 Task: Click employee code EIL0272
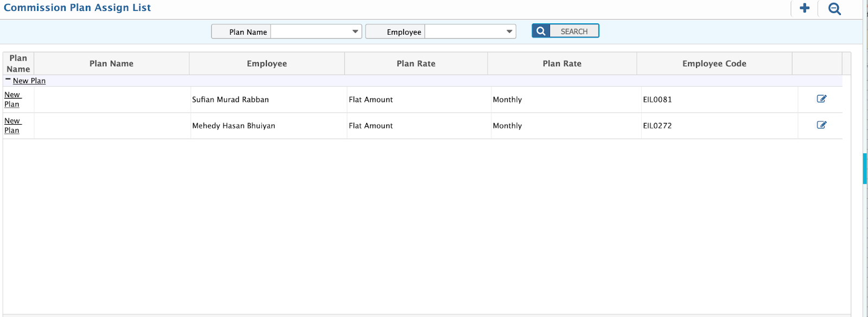(658, 125)
